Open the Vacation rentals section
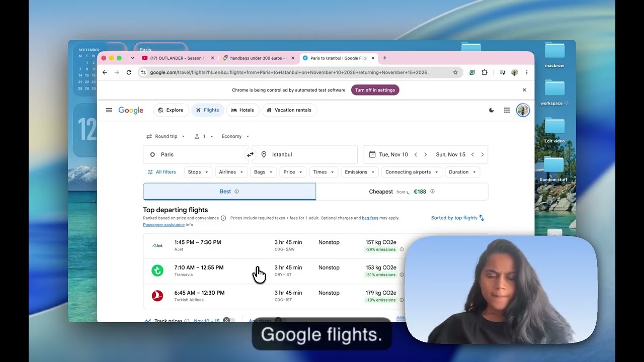This screenshot has height=362, width=644. (289, 110)
